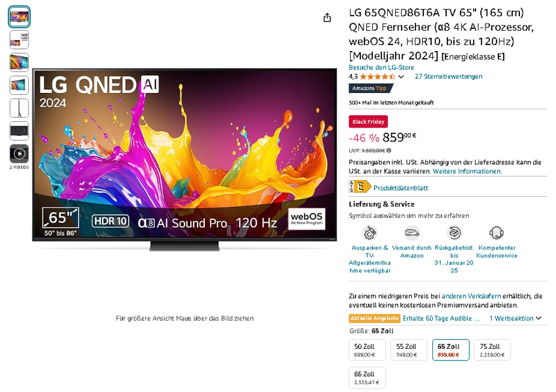
Task: Choose the 55 Zoll size for 749,00 €
Action: (x=408, y=350)
